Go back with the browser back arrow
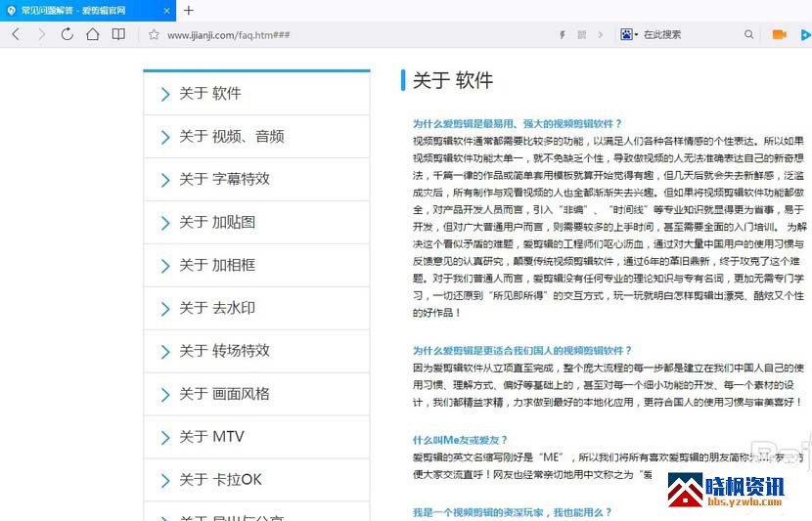This screenshot has height=521, width=812. pos(16,34)
